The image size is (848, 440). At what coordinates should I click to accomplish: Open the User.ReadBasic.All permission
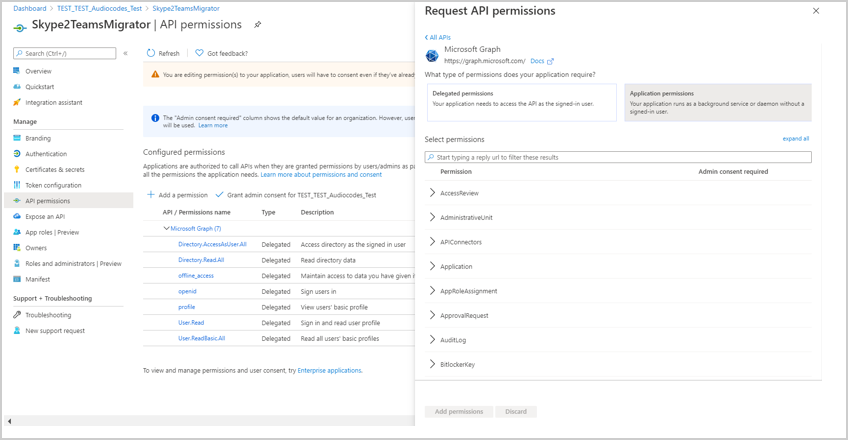201,338
